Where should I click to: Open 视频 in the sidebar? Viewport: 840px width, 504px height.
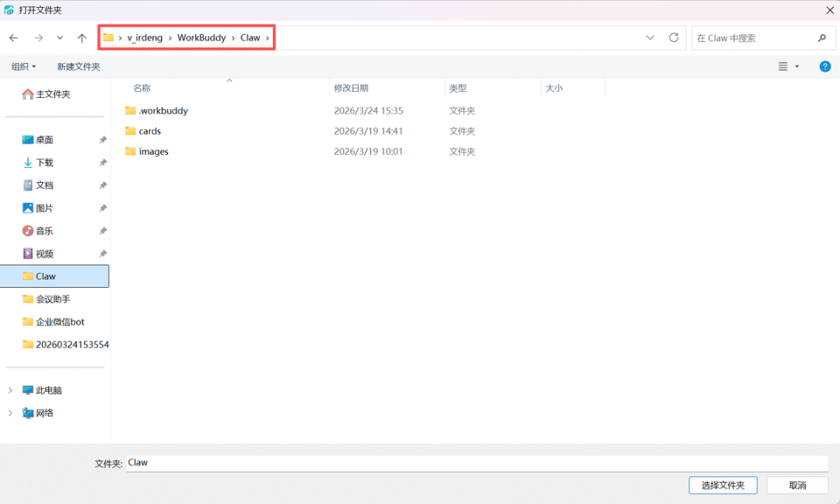point(44,254)
